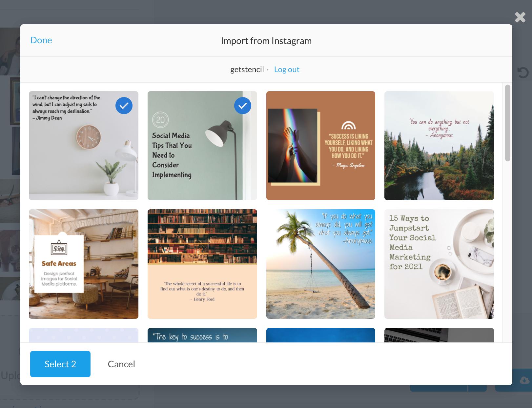Click the getstencil account name
Viewport: 532px width, 408px height.
pyautogui.click(x=247, y=69)
